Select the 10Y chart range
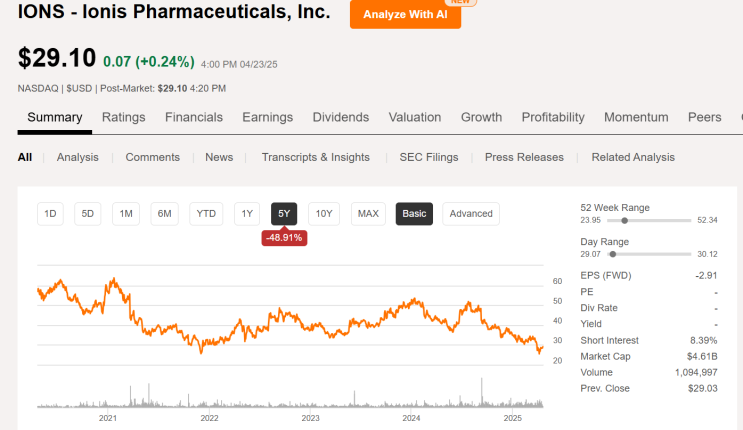The width and height of the screenshot is (743, 430). click(x=322, y=213)
